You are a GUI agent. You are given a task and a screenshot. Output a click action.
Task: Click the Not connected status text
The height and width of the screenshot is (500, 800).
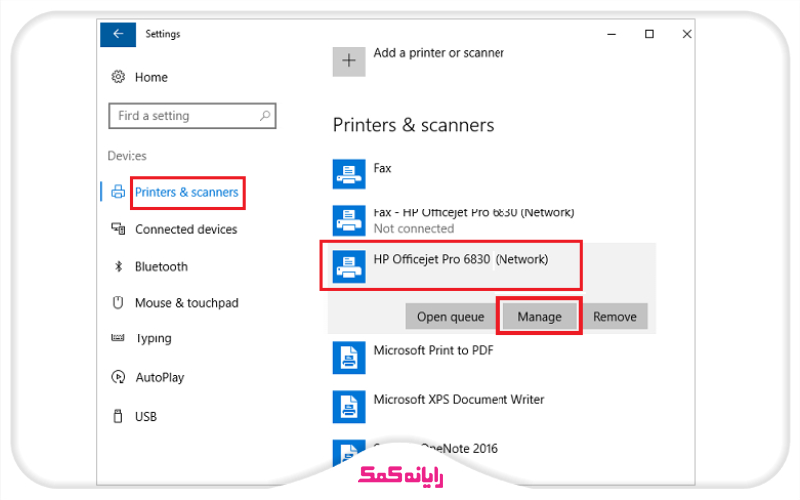pyautogui.click(x=414, y=229)
